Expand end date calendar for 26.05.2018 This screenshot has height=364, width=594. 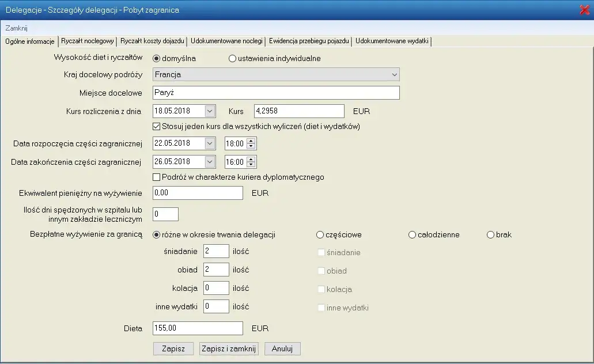click(x=210, y=162)
